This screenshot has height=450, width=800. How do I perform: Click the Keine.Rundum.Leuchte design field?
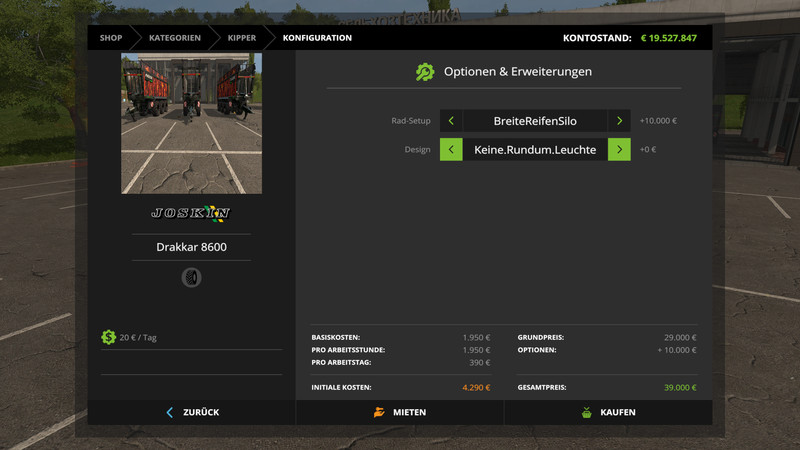535,150
